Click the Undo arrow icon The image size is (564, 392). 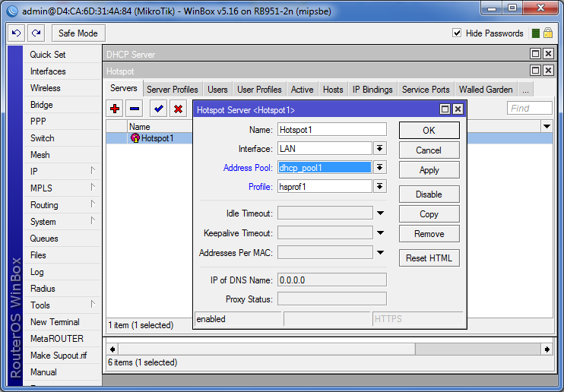(x=16, y=33)
